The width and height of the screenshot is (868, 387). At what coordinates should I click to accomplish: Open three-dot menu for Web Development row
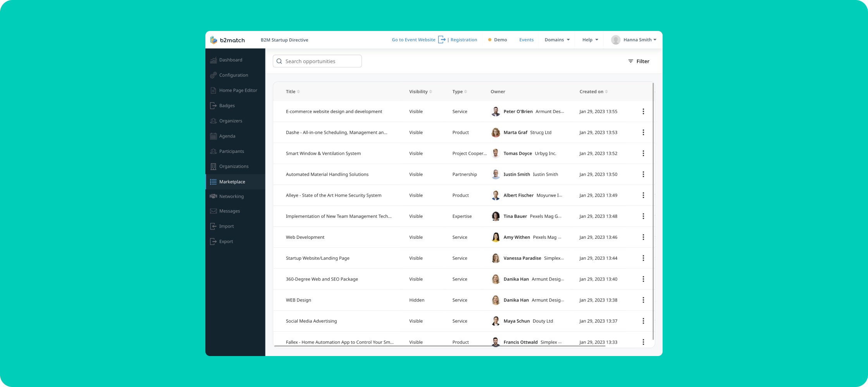point(643,237)
